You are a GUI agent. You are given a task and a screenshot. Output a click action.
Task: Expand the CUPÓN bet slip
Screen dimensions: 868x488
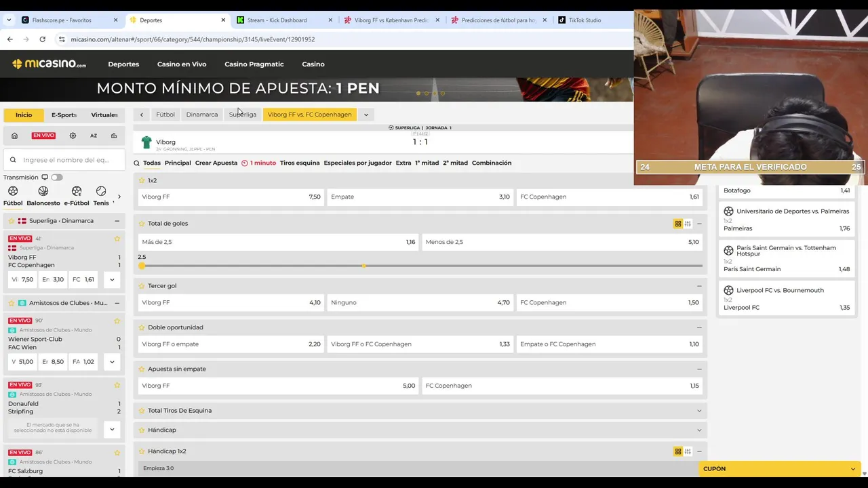pyautogui.click(x=779, y=468)
